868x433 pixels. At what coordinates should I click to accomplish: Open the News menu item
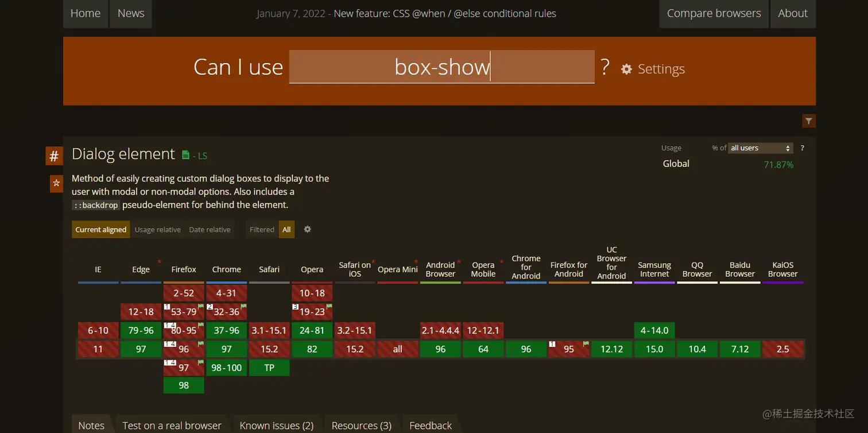[x=131, y=13]
